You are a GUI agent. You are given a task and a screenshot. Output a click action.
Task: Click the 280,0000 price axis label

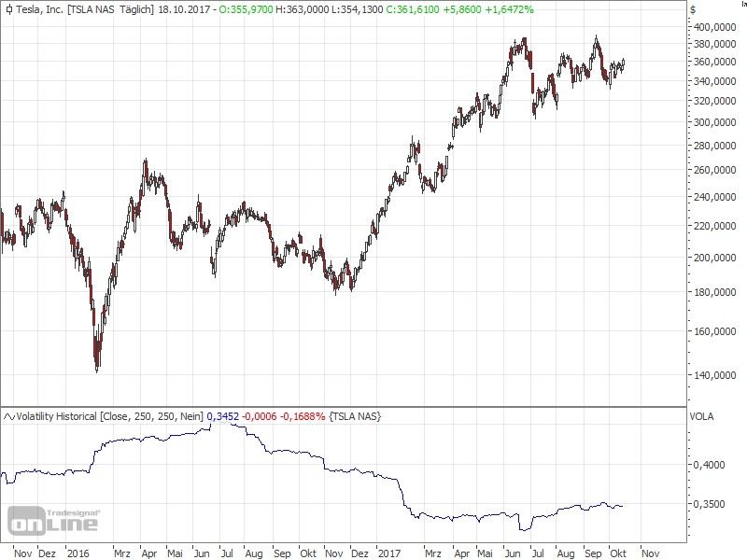point(715,146)
